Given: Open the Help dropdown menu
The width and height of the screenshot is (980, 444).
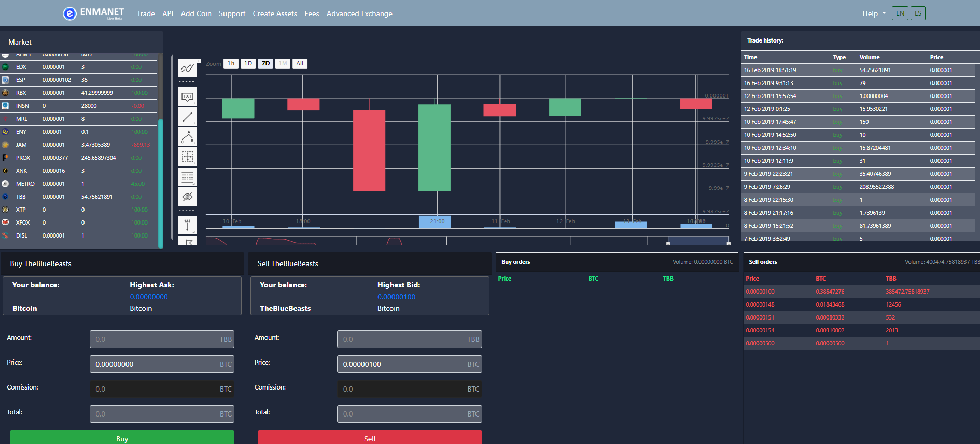Looking at the screenshot, I should 874,13.
